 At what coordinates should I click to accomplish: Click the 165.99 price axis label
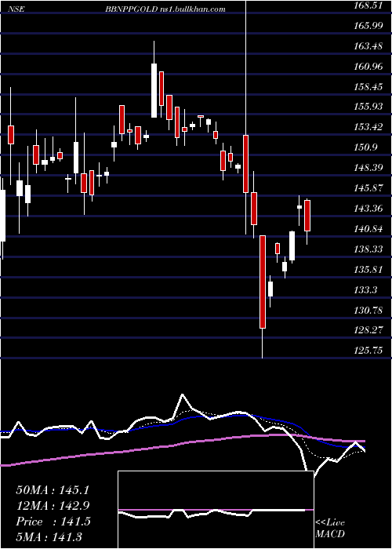[x=368, y=26]
